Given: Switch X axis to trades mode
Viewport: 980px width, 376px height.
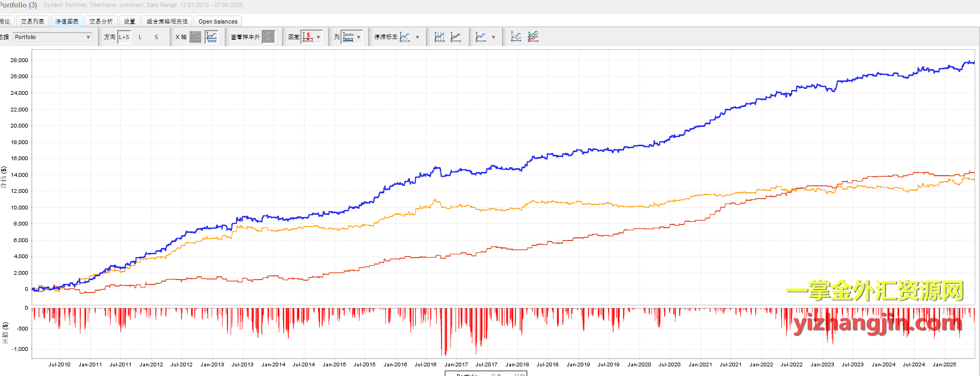Looking at the screenshot, I should click(x=195, y=37).
